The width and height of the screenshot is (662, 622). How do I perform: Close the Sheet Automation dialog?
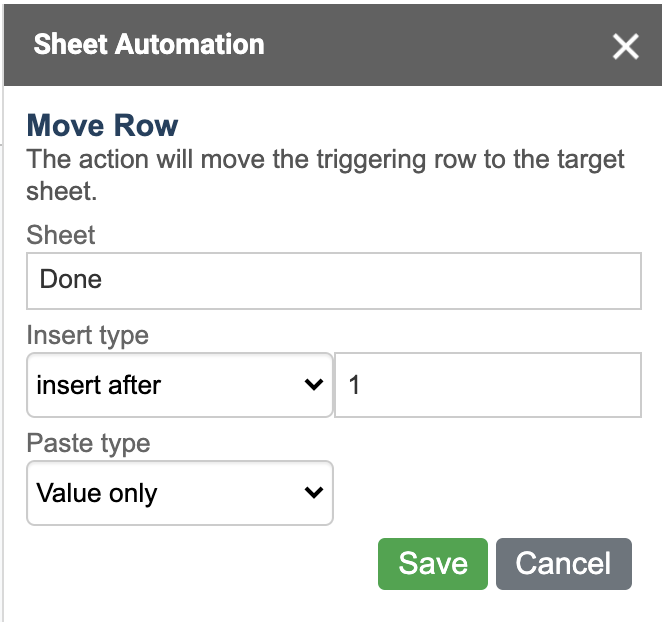[625, 46]
